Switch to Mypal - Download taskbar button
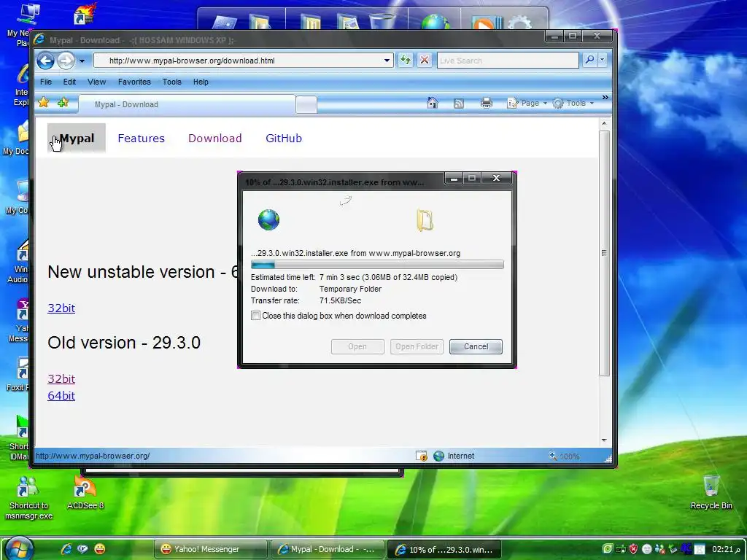The height and width of the screenshot is (560, 747). pyautogui.click(x=328, y=549)
